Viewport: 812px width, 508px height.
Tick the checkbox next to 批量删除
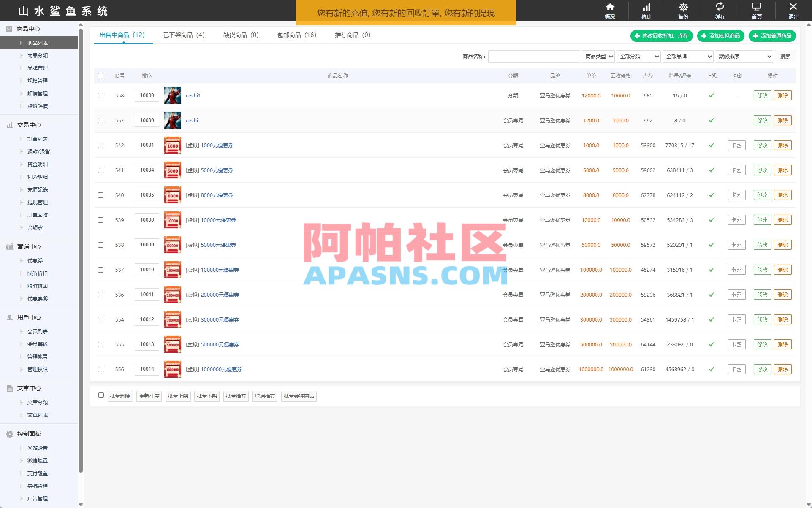100,395
